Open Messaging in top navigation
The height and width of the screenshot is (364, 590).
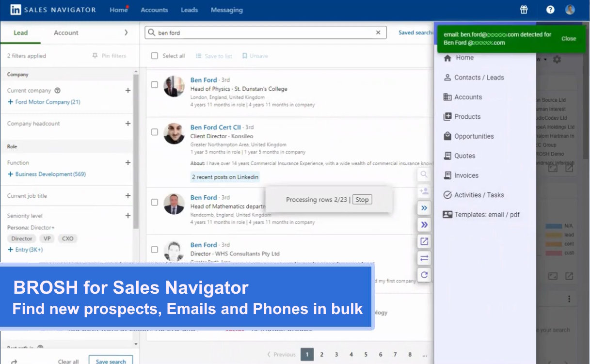pyautogui.click(x=227, y=10)
